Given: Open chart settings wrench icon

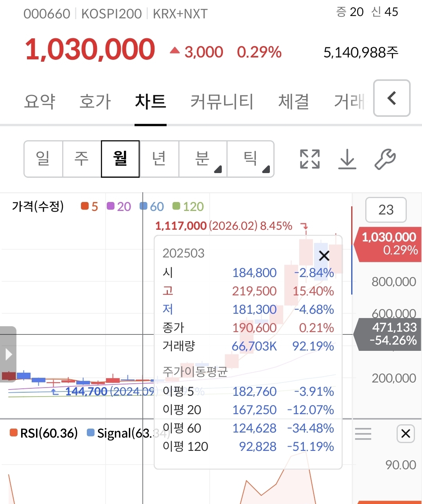Looking at the screenshot, I should pos(385,159).
